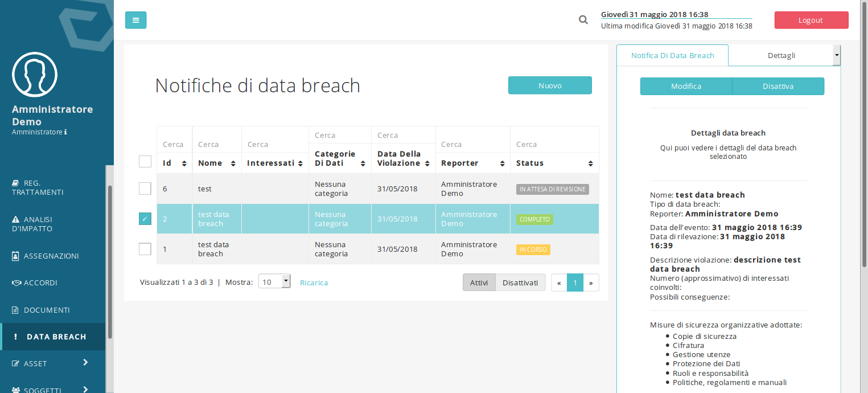The width and height of the screenshot is (868, 393).
Task: Click the Modifica button
Action: tap(686, 87)
